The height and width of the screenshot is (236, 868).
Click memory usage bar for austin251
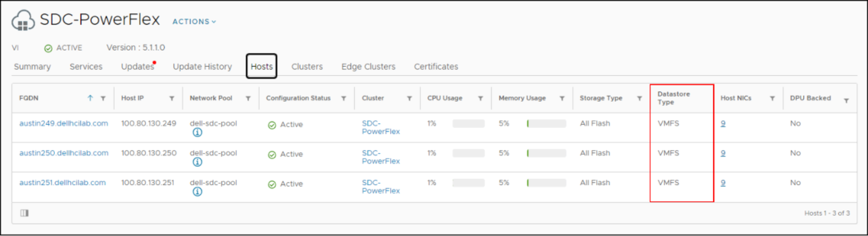[546, 183]
